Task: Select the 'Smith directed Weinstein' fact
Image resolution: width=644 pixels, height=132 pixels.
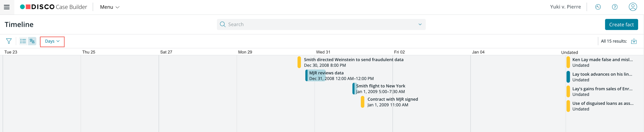Action: click(x=351, y=62)
